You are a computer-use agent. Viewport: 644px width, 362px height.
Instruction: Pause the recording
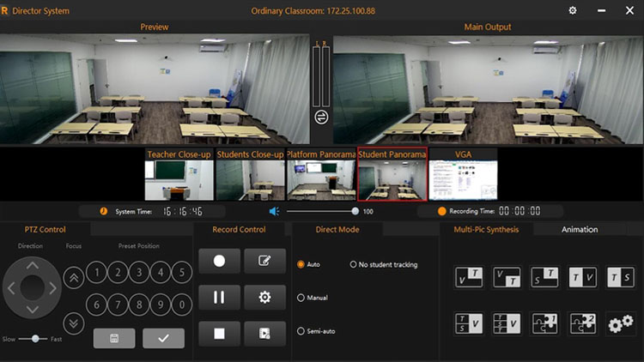click(x=220, y=297)
